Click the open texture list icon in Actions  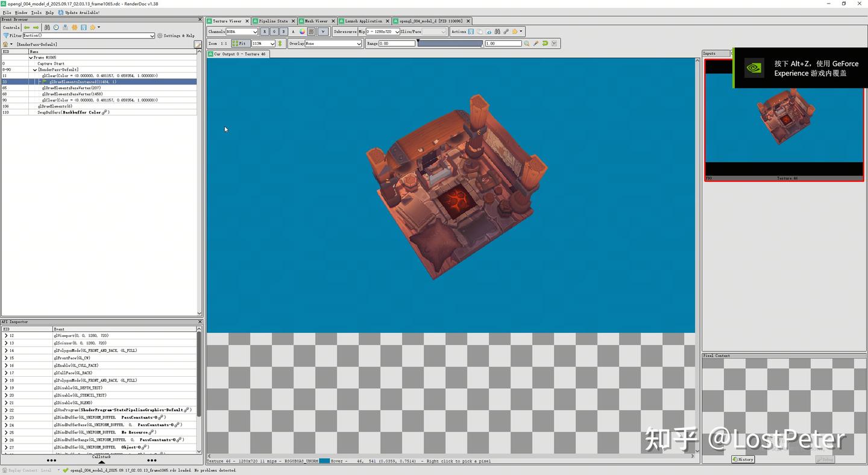(x=489, y=31)
